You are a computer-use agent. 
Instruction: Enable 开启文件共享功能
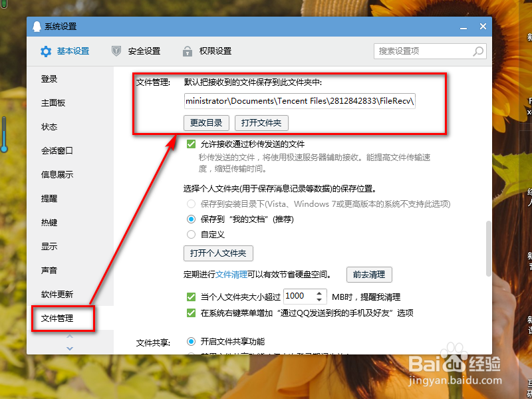[190, 342]
